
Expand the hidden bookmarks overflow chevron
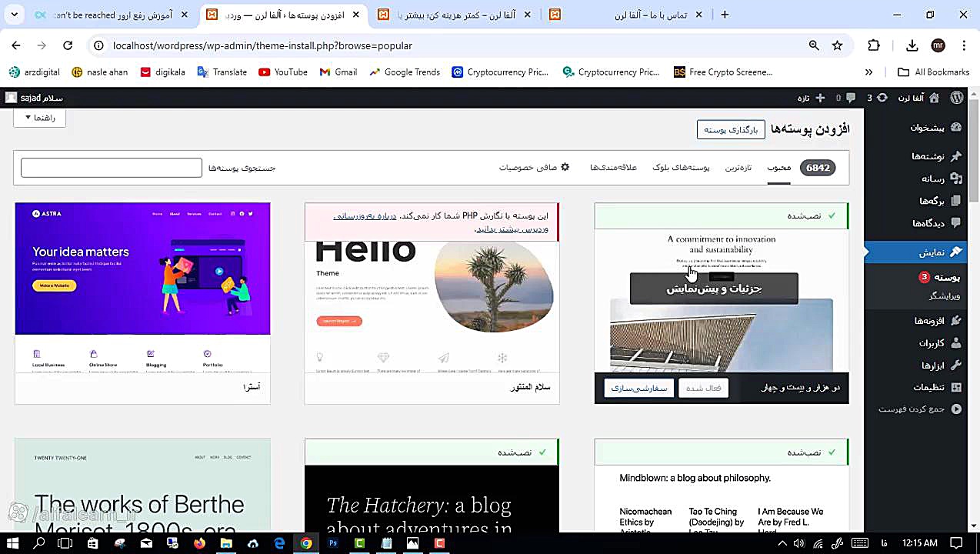pos(868,72)
